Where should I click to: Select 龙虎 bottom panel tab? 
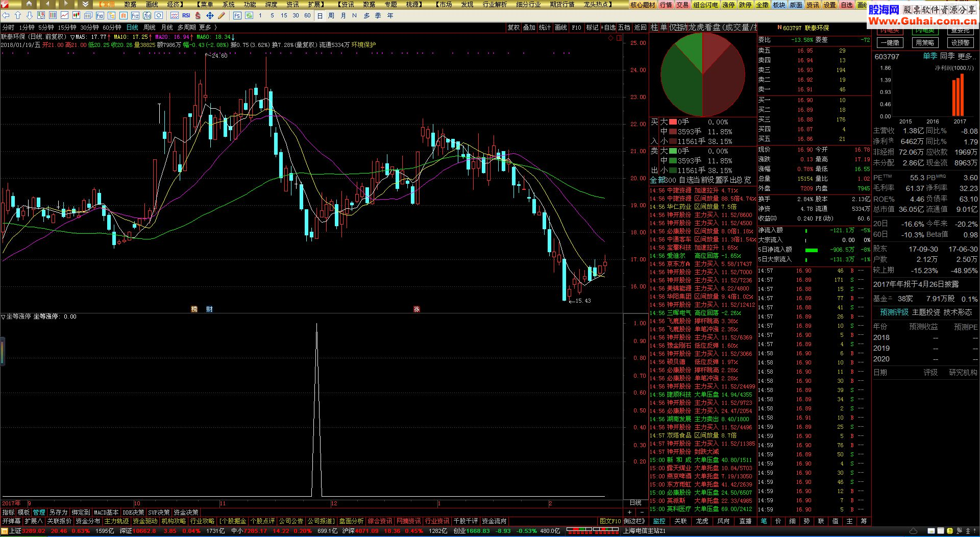(x=702, y=521)
